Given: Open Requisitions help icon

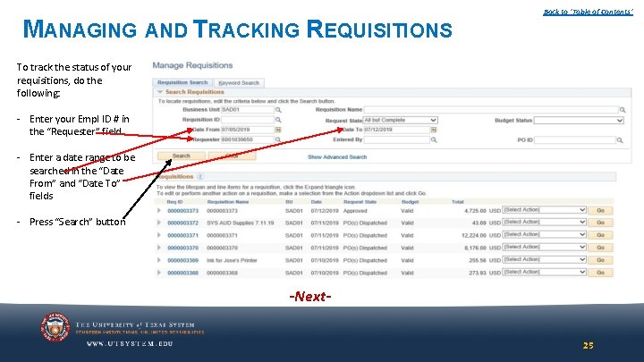Looking at the screenshot, I should [x=200, y=176].
